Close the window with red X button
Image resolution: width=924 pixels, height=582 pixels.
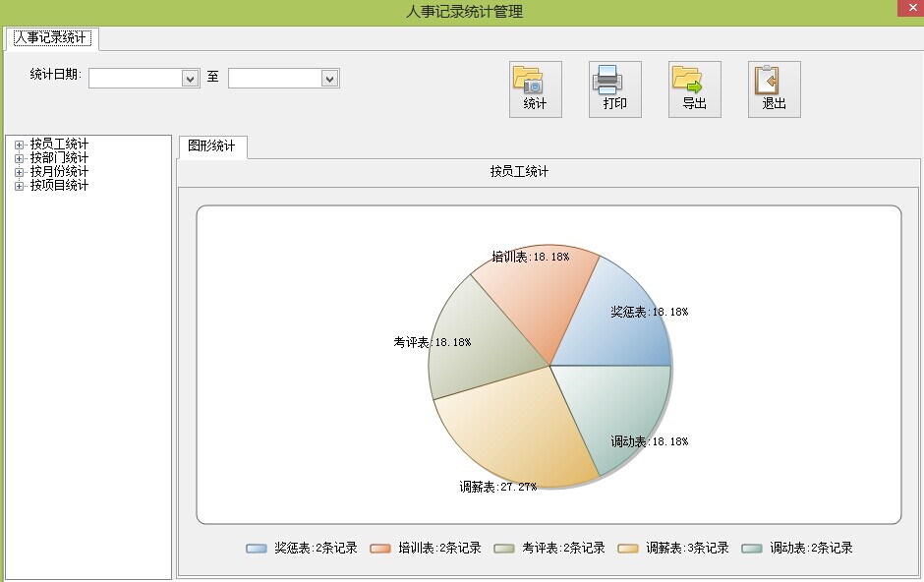click(910, 8)
